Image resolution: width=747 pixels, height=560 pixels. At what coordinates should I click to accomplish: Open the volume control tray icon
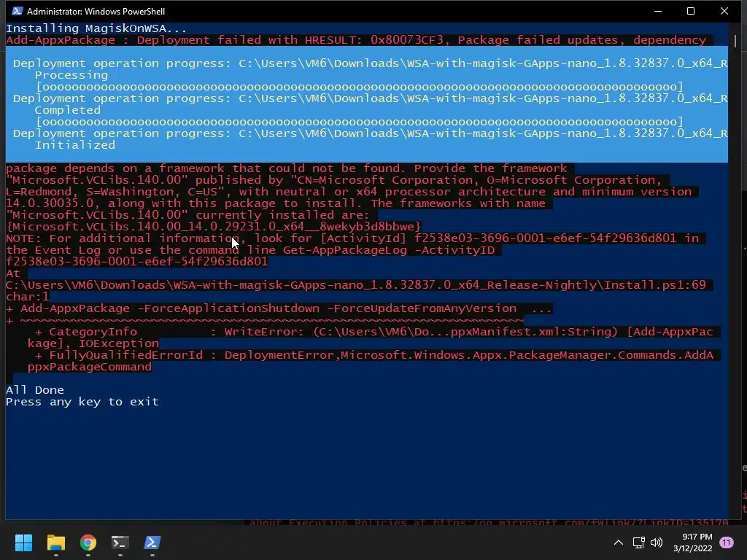(x=657, y=542)
